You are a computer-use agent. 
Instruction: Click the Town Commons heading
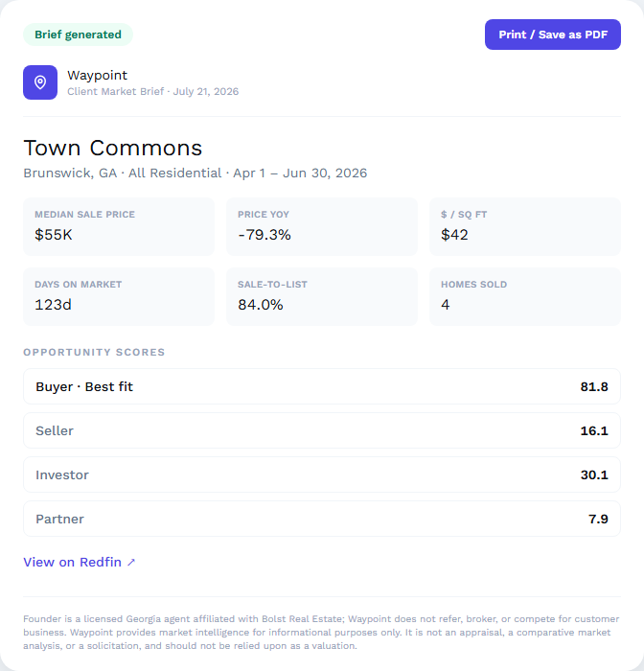[112, 148]
